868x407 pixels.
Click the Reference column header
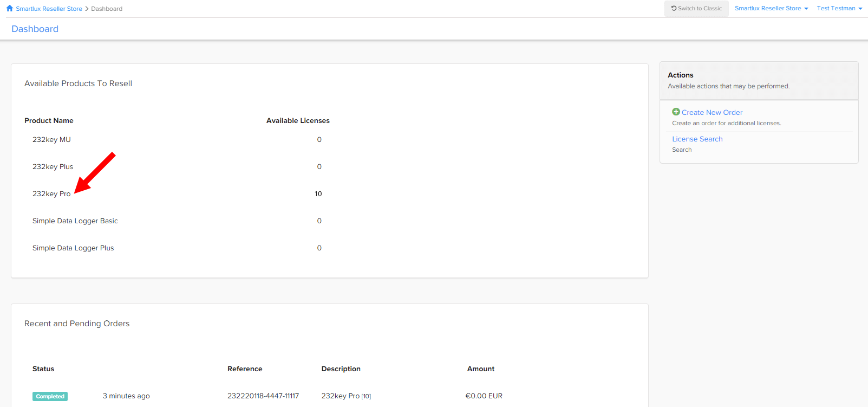(x=245, y=369)
